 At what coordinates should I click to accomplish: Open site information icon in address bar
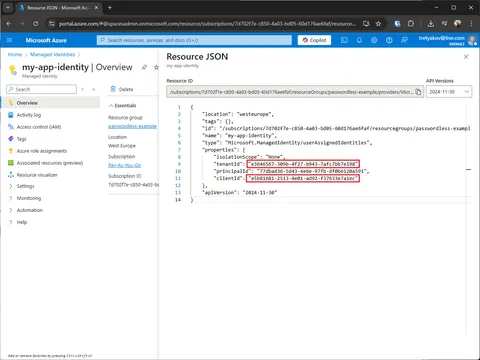click(51, 24)
